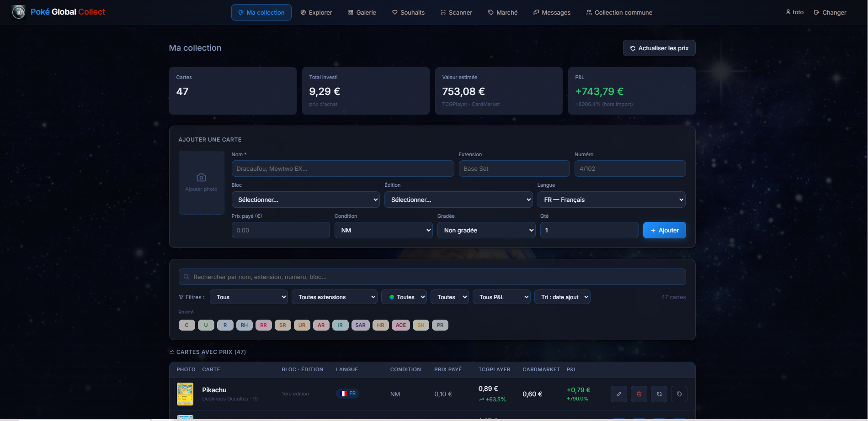Click the Ajouter photo camera icon
Viewport: 868px width, 421px height.
[201, 178]
